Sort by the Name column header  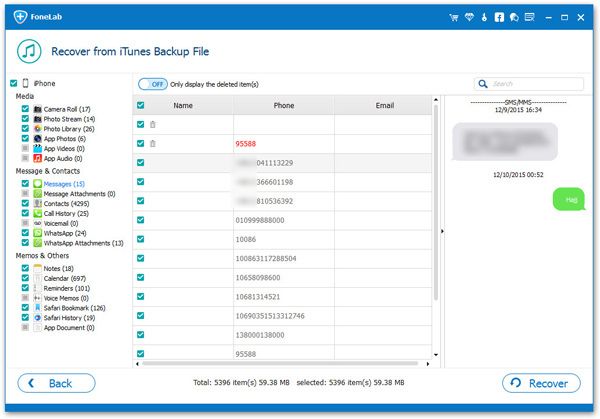click(x=183, y=105)
